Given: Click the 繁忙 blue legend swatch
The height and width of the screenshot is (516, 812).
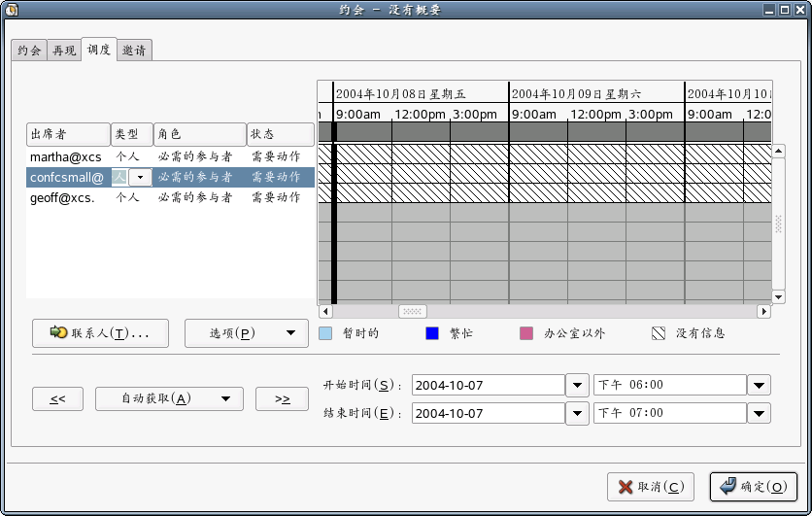Looking at the screenshot, I should pos(432,333).
